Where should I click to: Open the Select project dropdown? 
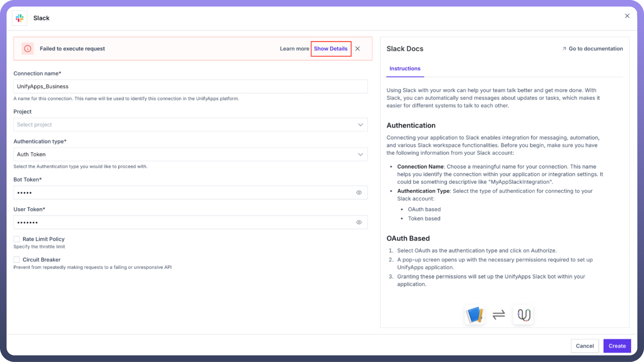click(191, 124)
